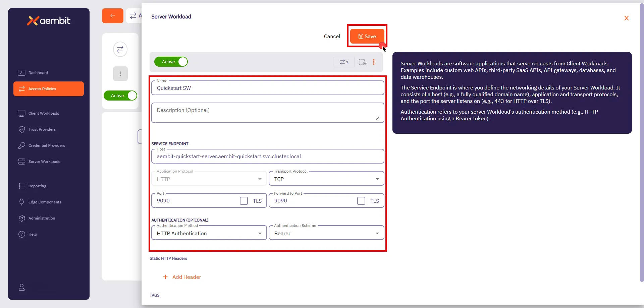
Task: Open Trust Providers section
Action: [x=49, y=129]
